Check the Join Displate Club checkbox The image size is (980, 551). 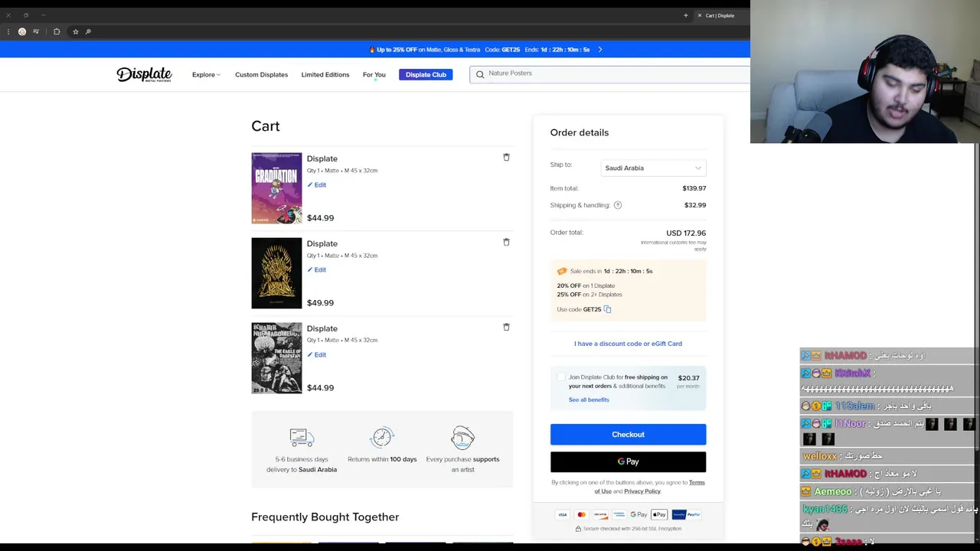pos(561,377)
